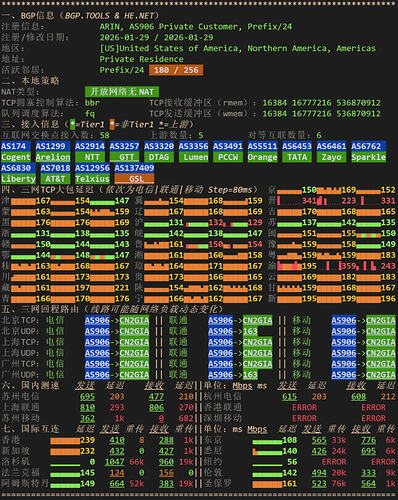Image resolution: width=398 pixels, height=500 pixels.
Task: Click the AS7018 label
Action: pos(55,168)
